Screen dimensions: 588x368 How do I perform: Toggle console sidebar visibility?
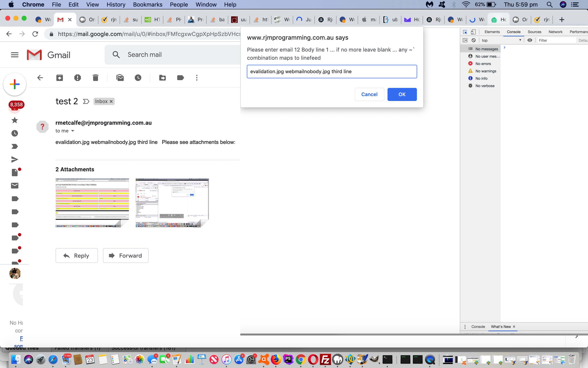465,40
